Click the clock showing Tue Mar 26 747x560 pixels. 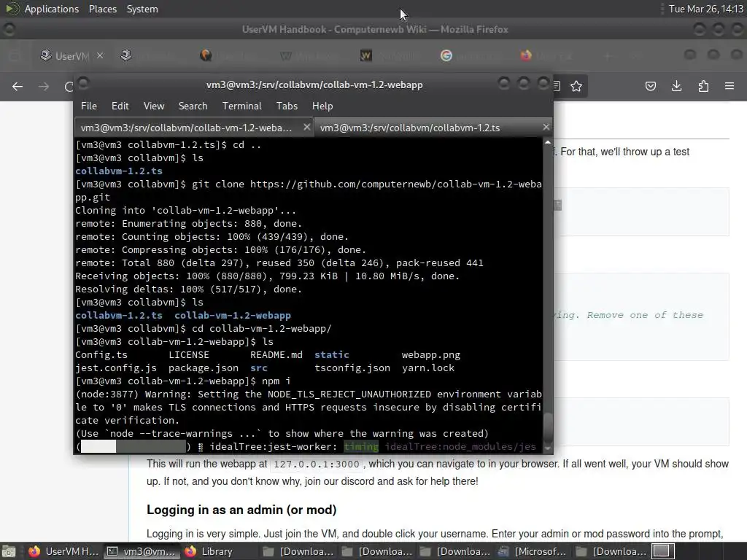click(x=706, y=9)
